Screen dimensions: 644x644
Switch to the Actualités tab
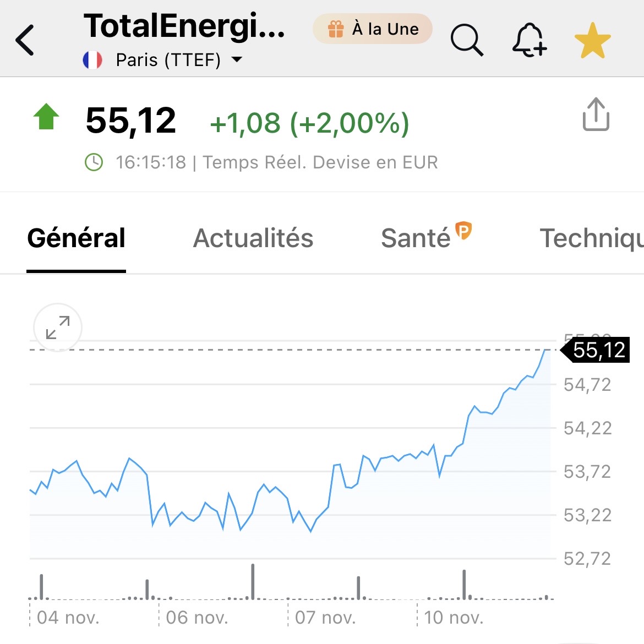(253, 238)
